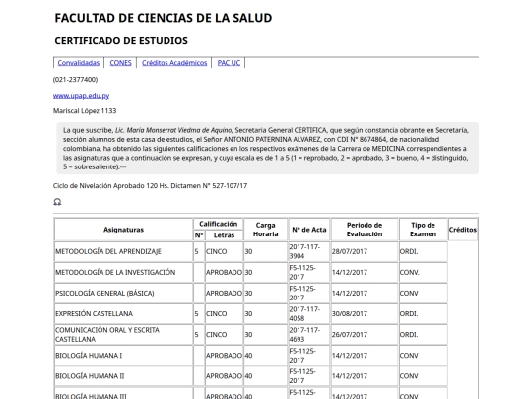Switch to the CONES tab
Screen dimensions: 532x399
pos(120,63)
